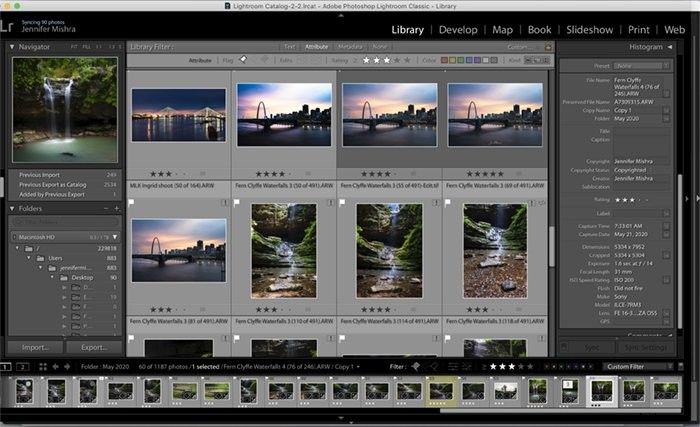Go back with the filmstrip left arrow
The image size is (700, 427).
click(55, 367)
